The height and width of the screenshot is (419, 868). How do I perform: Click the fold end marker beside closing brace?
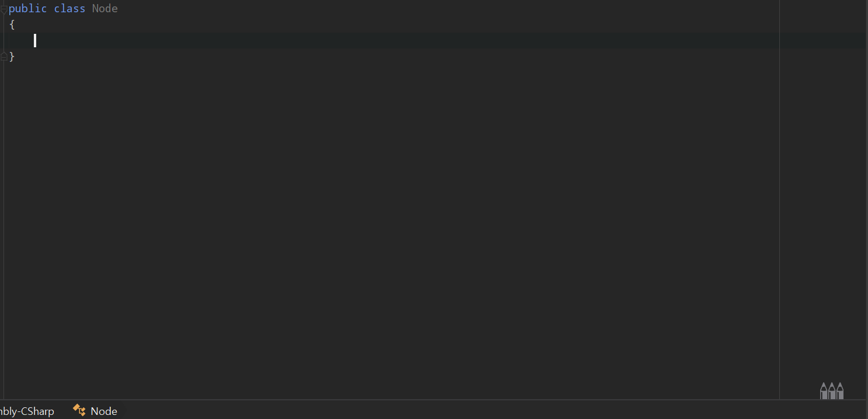tap(4, 56)
